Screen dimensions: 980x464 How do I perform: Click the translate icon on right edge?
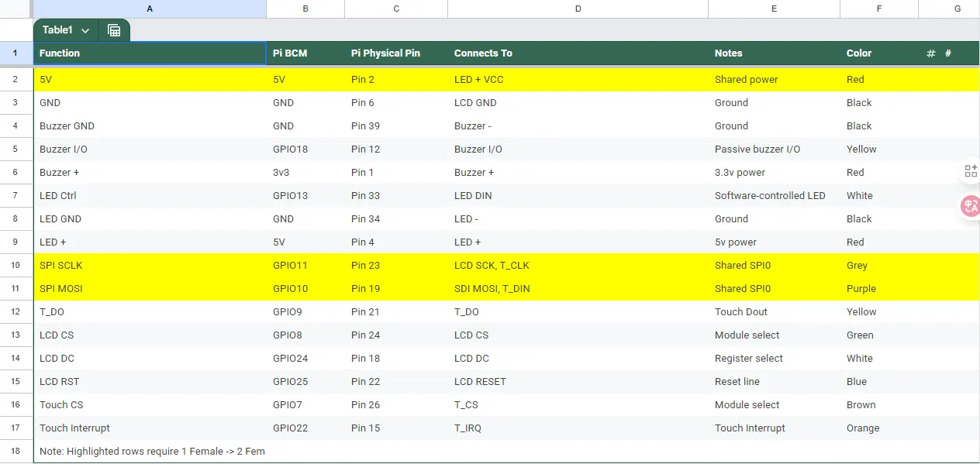pyautogui.click(x=970, y=206)
